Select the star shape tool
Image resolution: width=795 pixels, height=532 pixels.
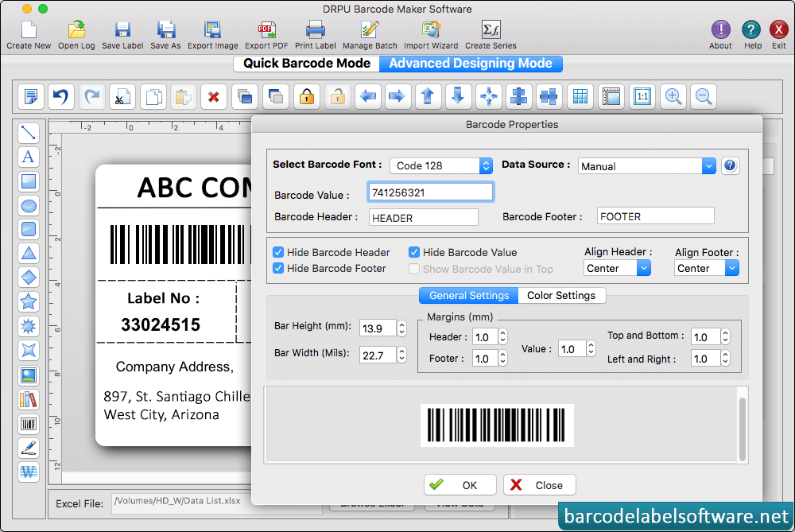pos(29,301)
